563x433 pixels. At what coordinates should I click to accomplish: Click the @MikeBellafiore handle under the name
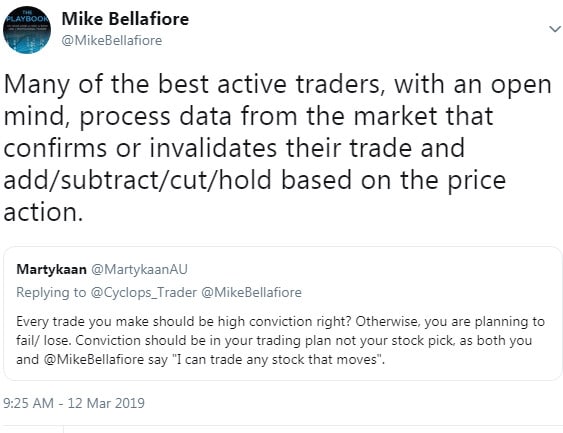tap(112, 40)
